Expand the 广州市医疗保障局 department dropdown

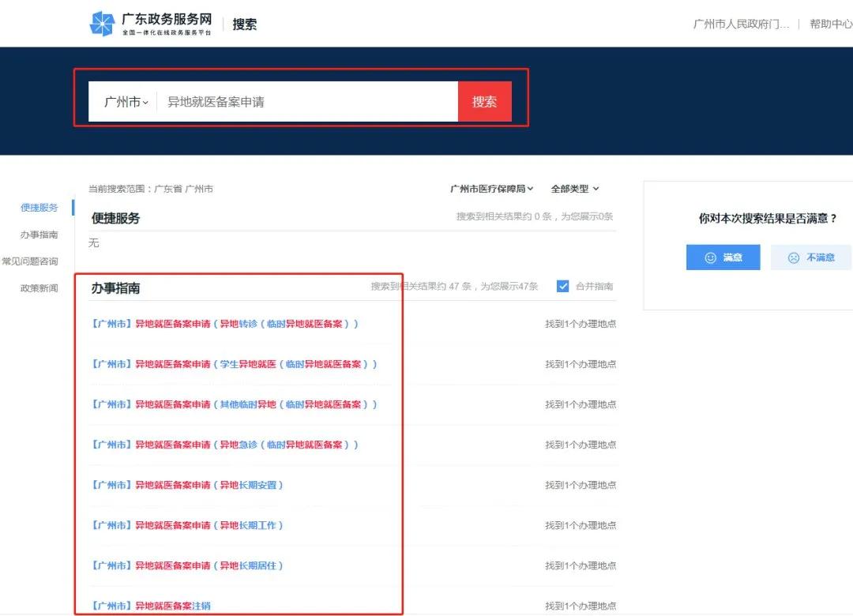point(490,189)
